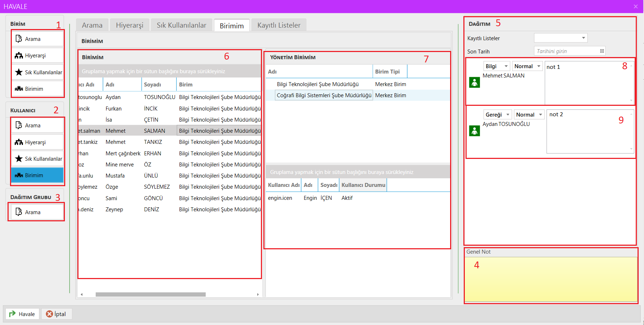Click the green arrow icon on Havale button
The height and width of the screenshot is (325, 644).
point(13,314)
